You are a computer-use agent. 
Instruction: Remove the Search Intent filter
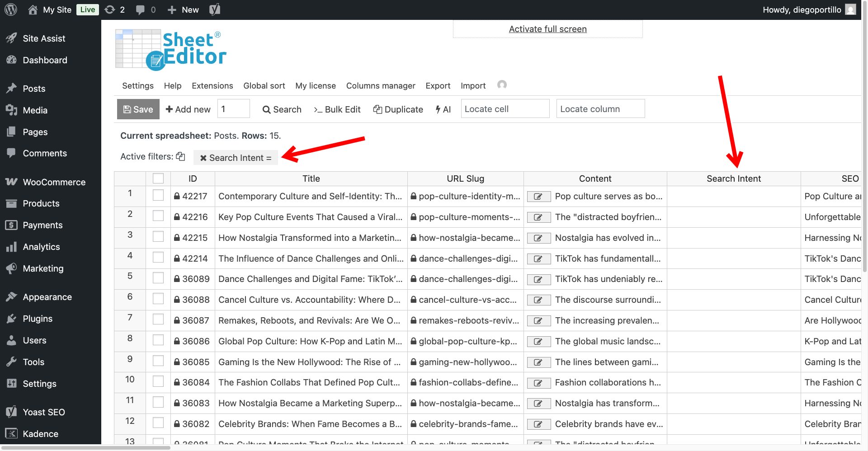(x=203, y=158)
